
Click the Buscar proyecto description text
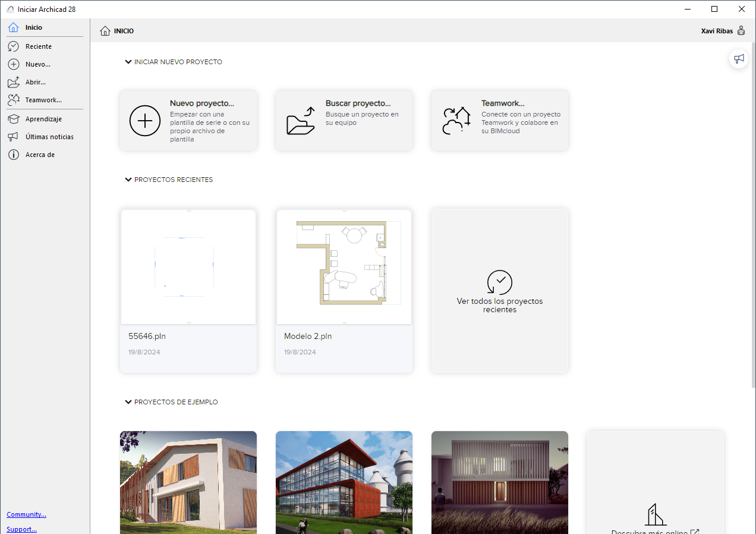(362, 118)
